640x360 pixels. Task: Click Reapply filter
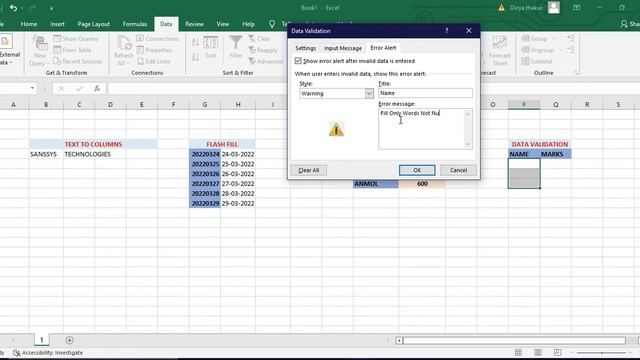point(263,50)
